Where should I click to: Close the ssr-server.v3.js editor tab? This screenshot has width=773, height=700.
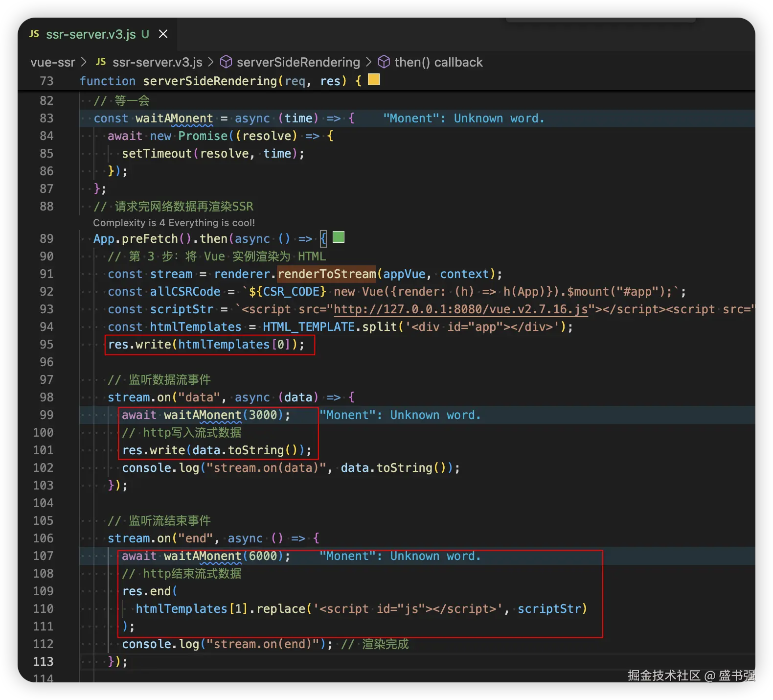point(163,34)
